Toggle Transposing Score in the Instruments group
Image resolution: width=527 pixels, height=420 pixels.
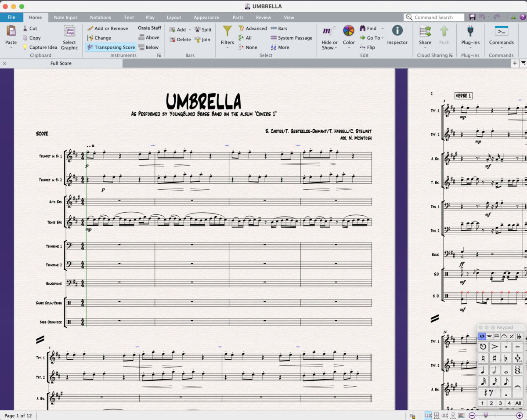pyautogui.click(x=110, y=47)
